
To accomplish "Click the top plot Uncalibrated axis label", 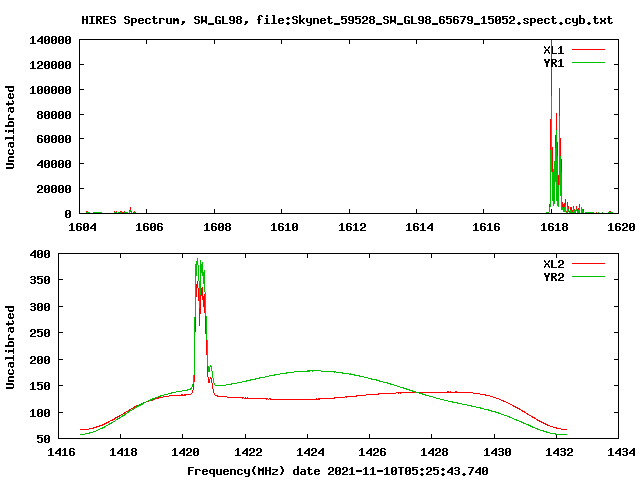I will [x=10, y=127].
